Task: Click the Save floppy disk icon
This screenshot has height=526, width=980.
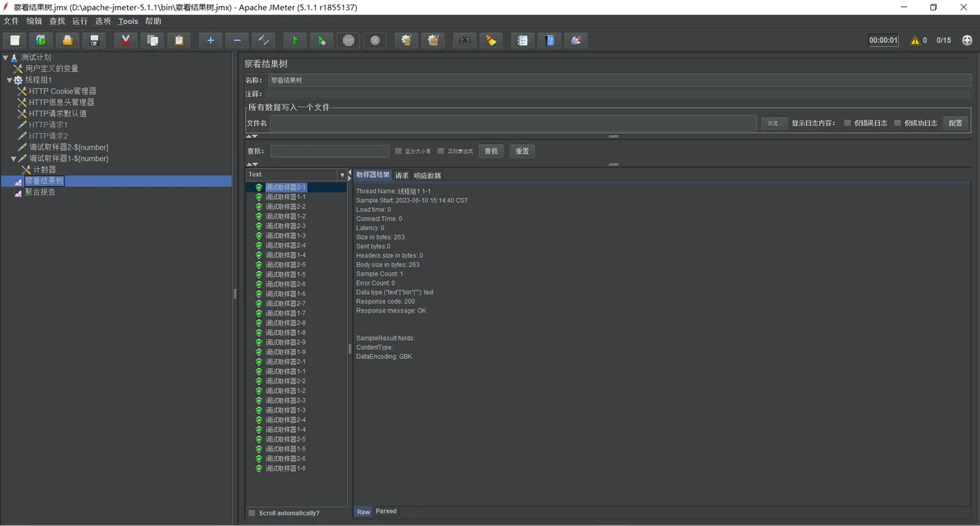Action: click(94, 41)
